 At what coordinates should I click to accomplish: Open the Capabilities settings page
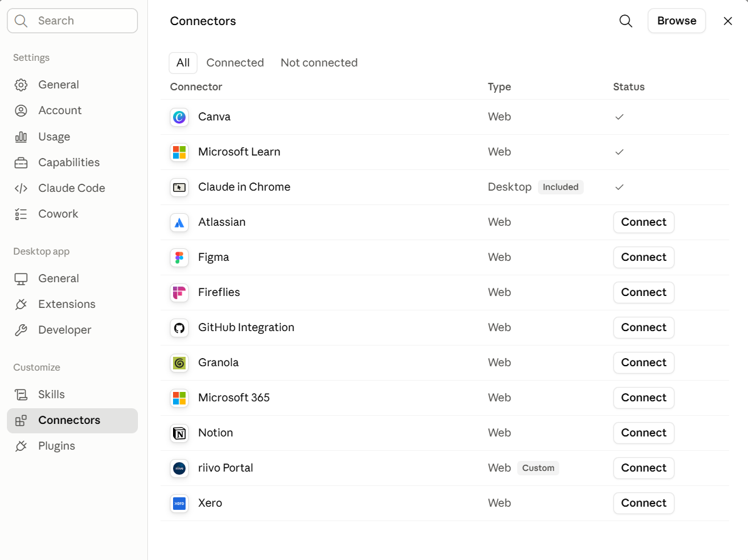pos(73,162)
